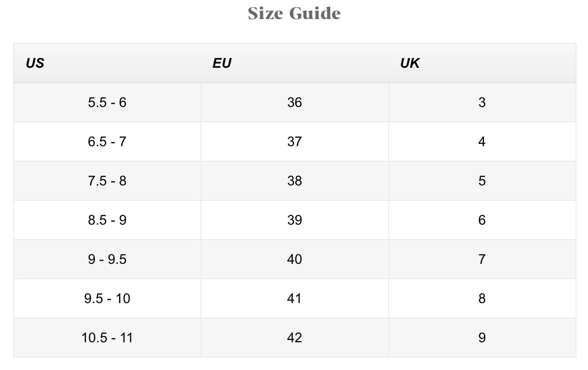
Task: Click UK size 9 cell
Action: click(x=482, y=338)
